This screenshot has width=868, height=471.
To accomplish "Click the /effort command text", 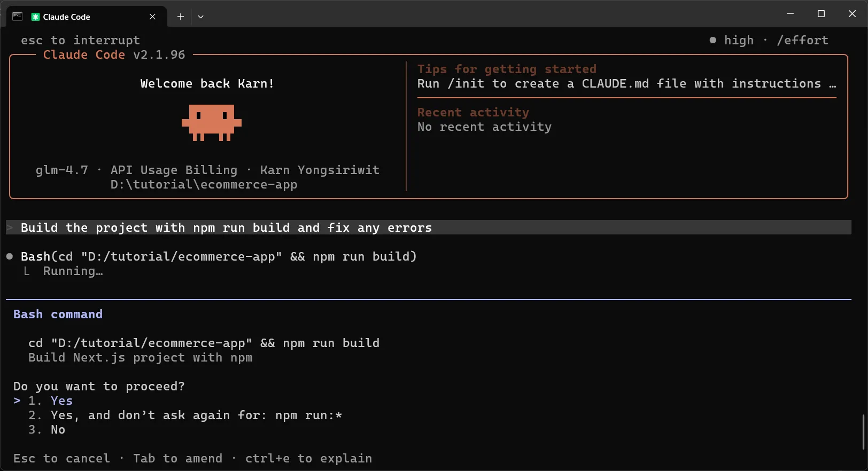I will [x=802, y=40].
